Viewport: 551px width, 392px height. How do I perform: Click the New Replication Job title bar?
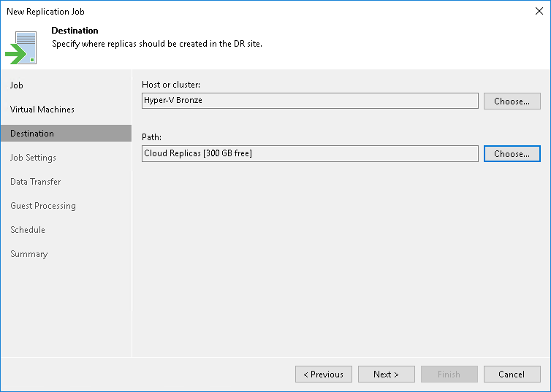pyautogui.click(x=219, y=12)
